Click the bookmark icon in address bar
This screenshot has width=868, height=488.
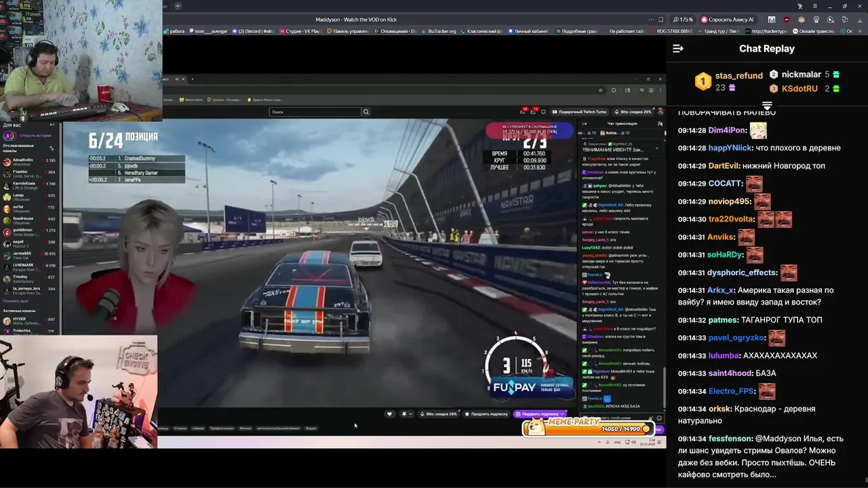click(660, 20)
